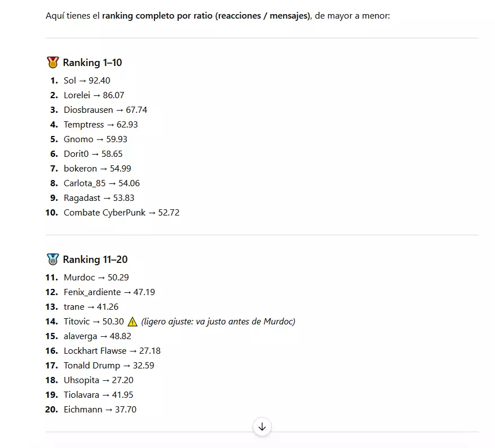Screen dimensions: 495x448
Task: Click the silver medal emoji beside Ranking 11–20
Action: coord(53,260)
